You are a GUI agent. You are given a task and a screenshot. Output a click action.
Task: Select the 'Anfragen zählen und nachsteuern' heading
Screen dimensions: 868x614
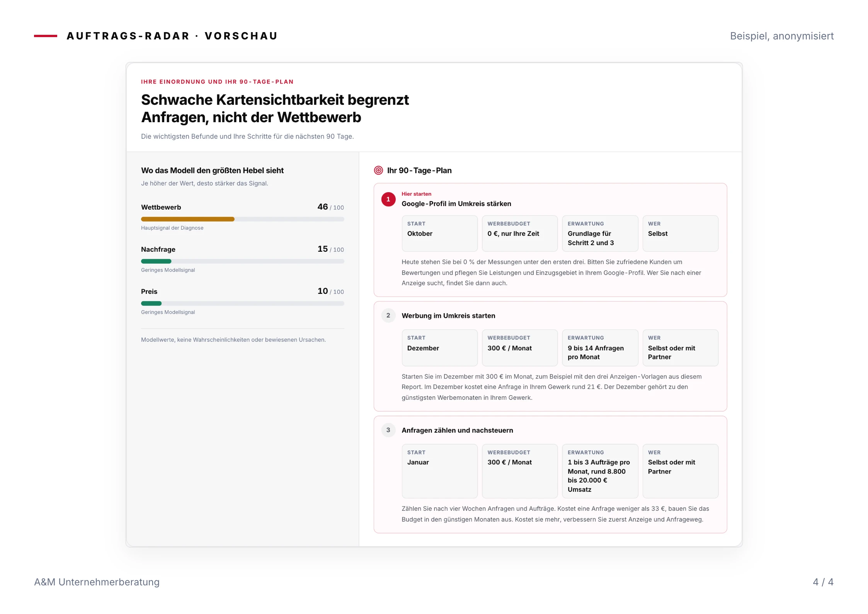(457, 430)
